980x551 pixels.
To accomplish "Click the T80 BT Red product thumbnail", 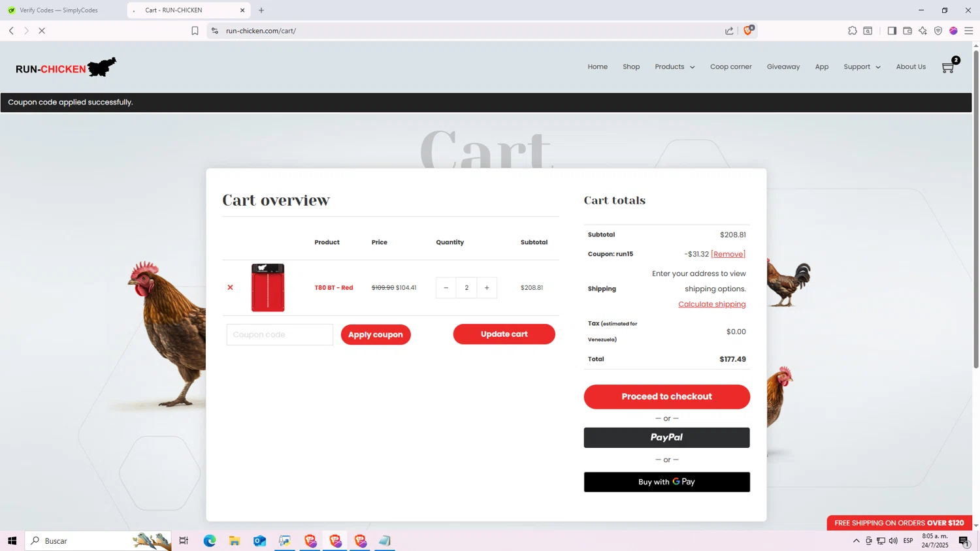I will click(x=268, y=287).
